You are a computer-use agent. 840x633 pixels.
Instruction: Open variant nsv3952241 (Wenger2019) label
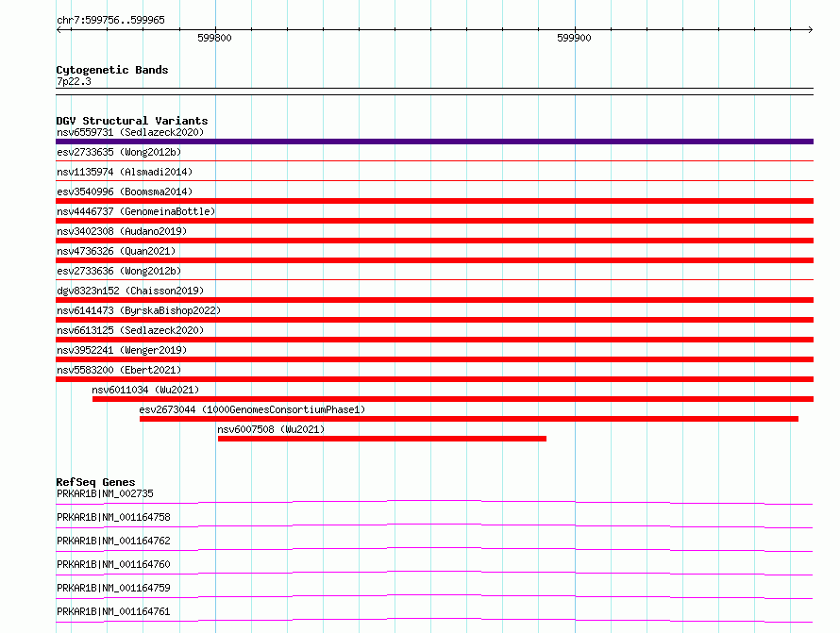122,350
